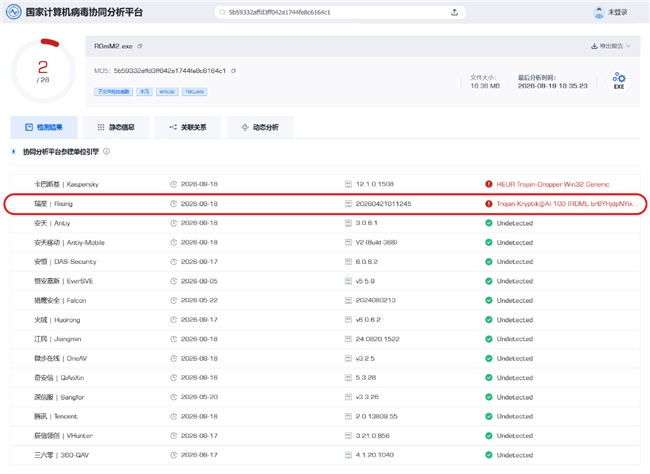Click the HEUR:Trojan-Dropper.Win32.Generic result
This screenshot has width=650, height=474.
[x=553, y=184]
